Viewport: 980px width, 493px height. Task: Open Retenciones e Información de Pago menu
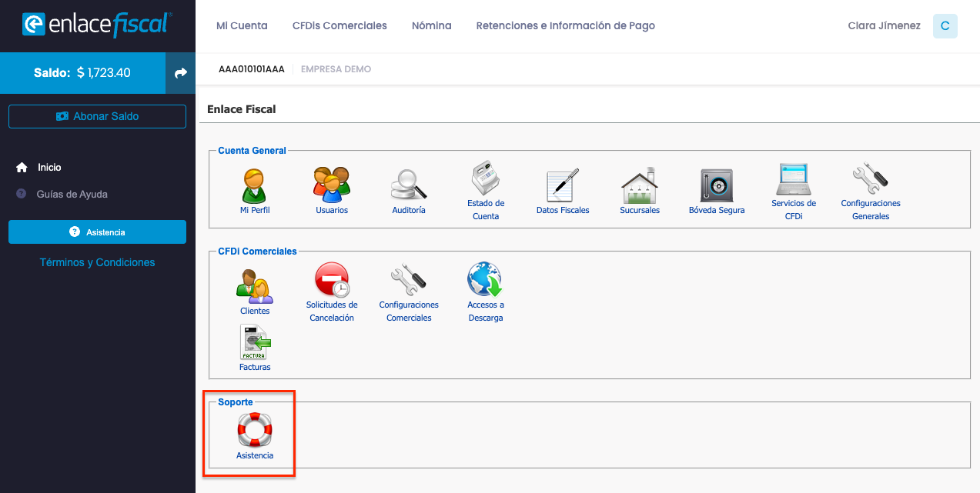tap(566, 25)
